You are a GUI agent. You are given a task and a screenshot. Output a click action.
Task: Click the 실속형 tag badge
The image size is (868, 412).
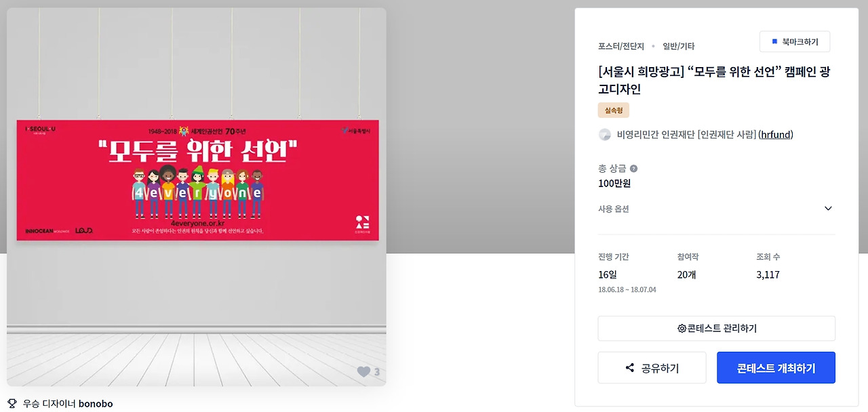click(614, 110)
